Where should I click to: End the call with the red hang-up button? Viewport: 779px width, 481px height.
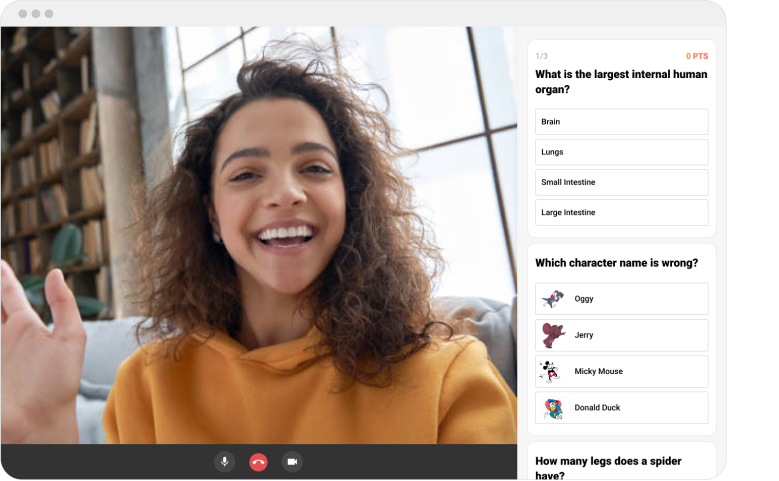(258, 461)
